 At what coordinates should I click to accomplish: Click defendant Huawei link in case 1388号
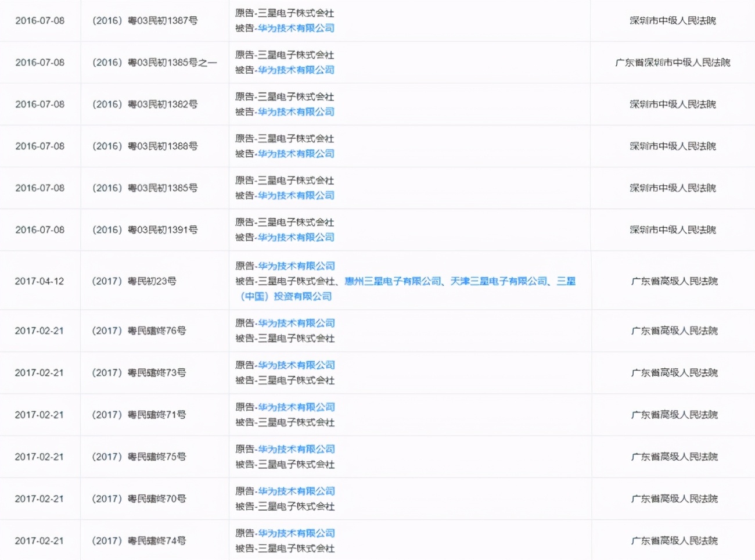(x=296, y=154)
